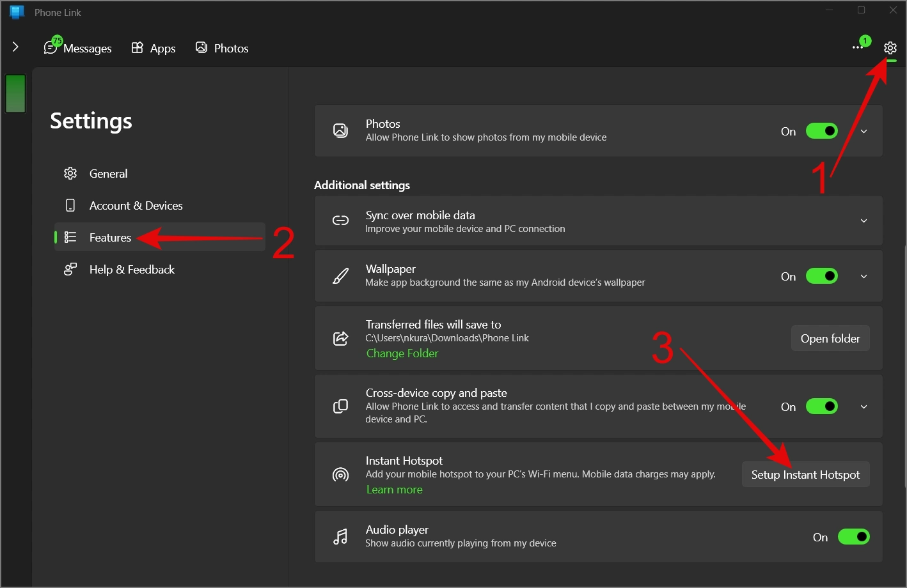907x588 pixels.
Task: Click the Apps grid icon
Action: pyautogui.click(x=137, y=48)
